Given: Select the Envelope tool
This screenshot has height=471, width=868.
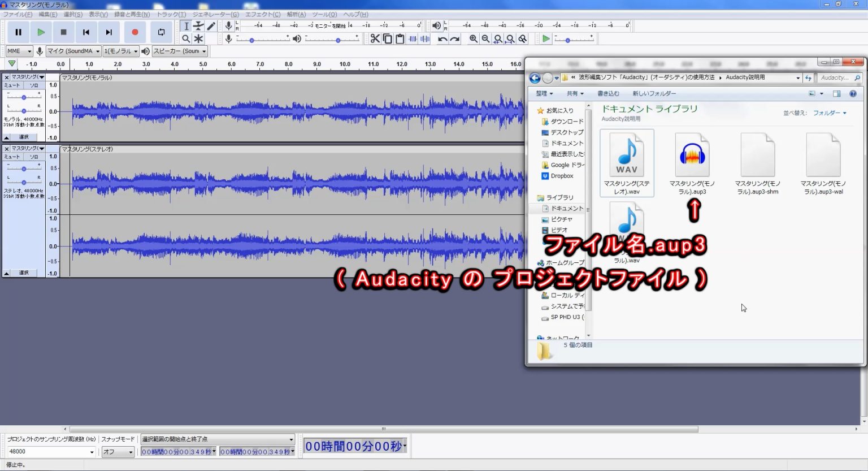Looking at the screenshot, I should (x=198, y=25).
